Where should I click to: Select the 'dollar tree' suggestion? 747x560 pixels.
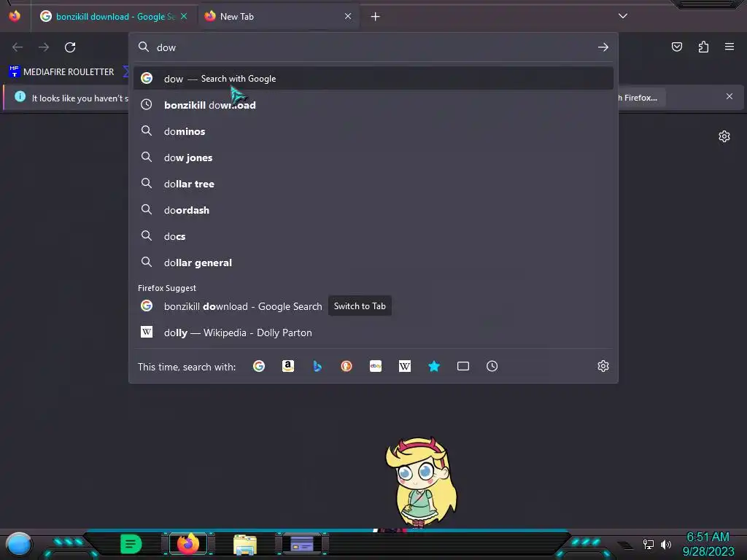(x=373, y=184)
